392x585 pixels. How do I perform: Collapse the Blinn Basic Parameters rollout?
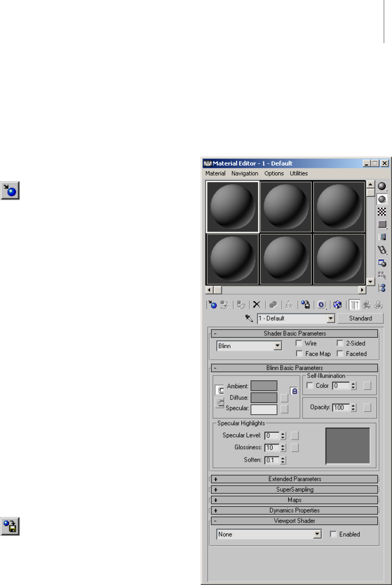coord(294,368)
